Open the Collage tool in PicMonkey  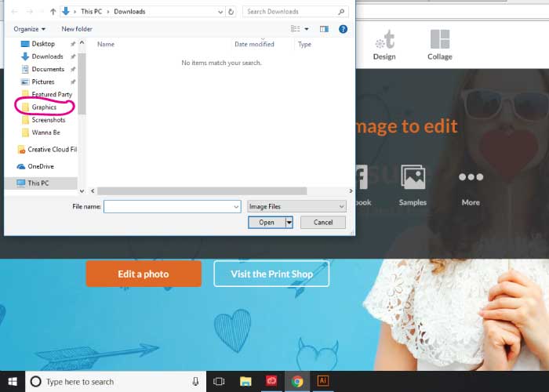(x=439, y=45)
